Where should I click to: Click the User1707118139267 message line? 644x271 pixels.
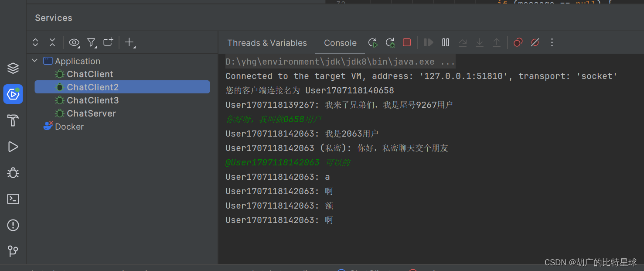(339, 105)
